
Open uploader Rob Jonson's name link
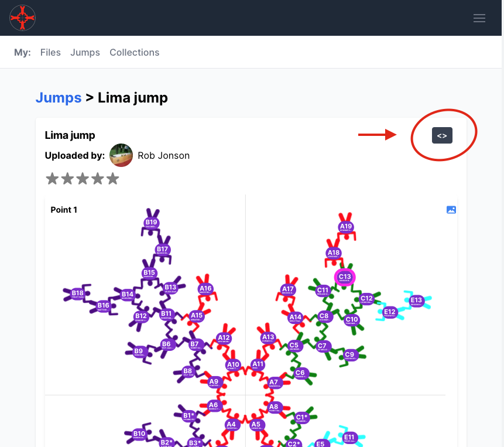coord(163,155)
